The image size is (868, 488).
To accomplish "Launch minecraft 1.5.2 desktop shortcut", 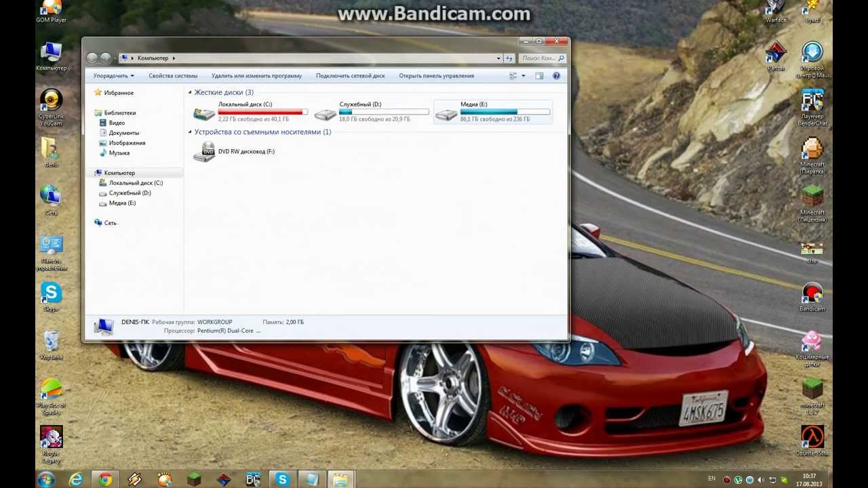I will [812, 397].
